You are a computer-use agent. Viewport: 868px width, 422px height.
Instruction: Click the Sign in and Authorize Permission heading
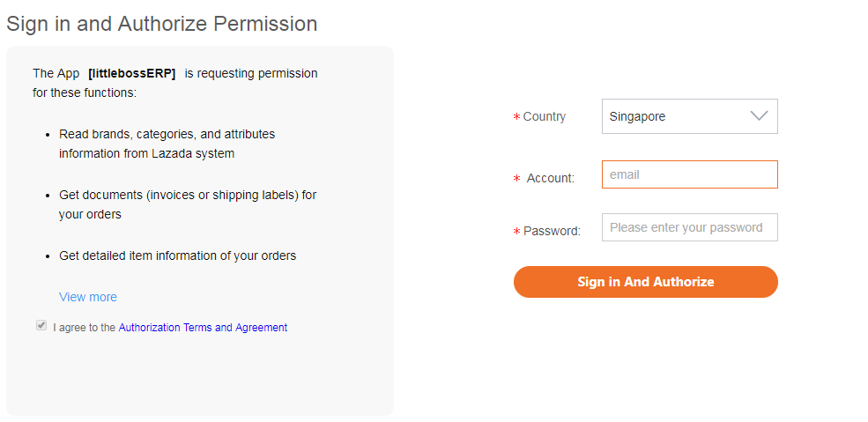click(x=162, y=24)
